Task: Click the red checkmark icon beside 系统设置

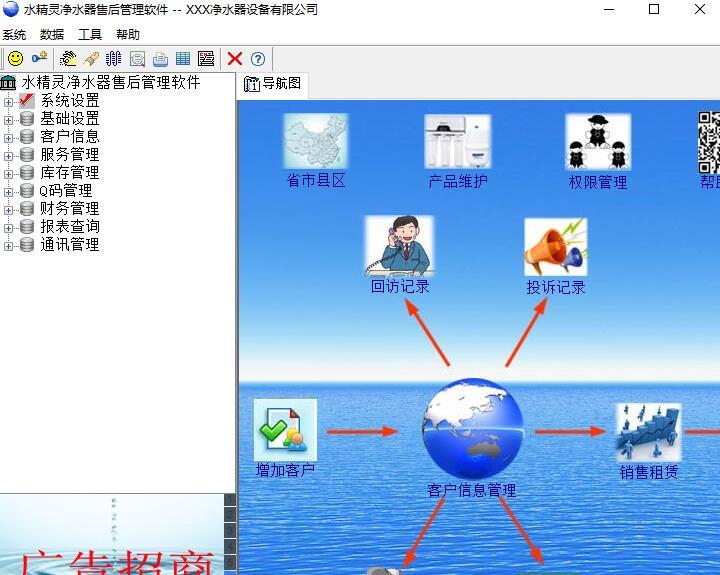Action: tap(27, 101)
